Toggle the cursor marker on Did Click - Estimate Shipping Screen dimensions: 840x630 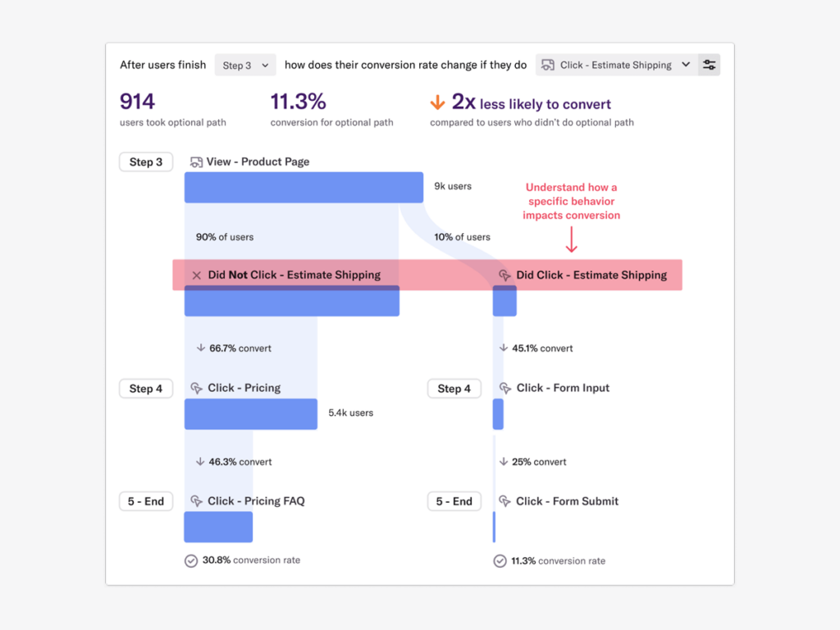pos(505,275)
